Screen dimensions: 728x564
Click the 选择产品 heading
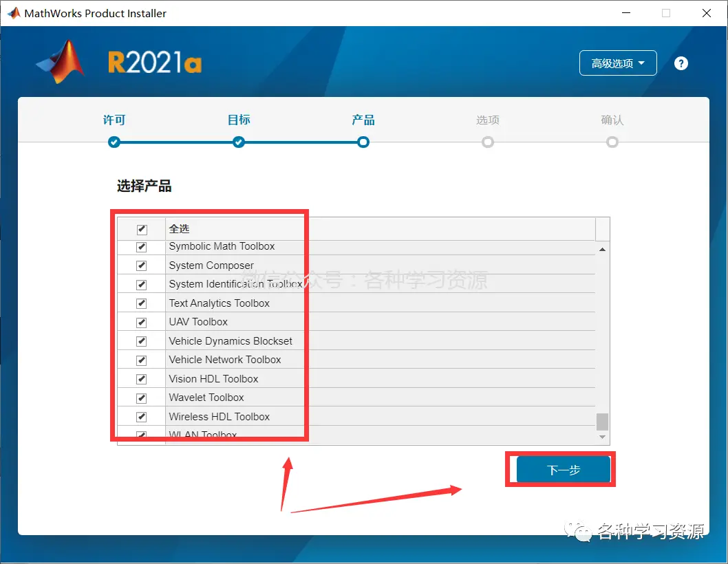144,186
